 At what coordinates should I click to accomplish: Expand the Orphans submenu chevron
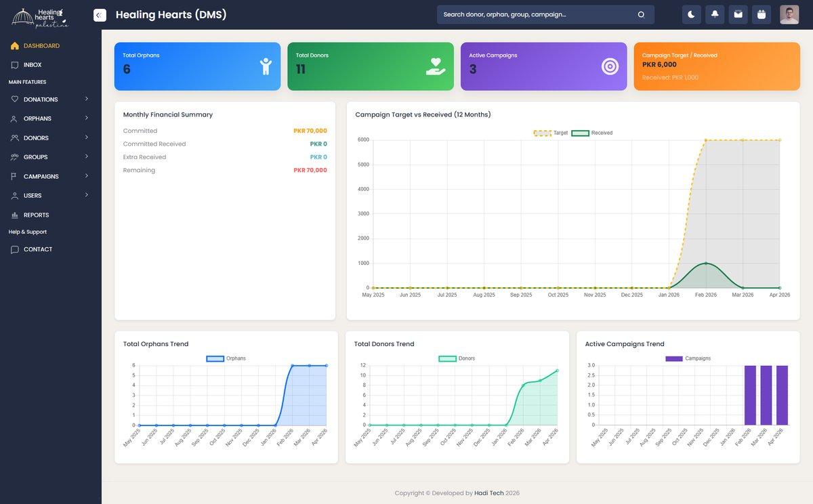(87, 118)
